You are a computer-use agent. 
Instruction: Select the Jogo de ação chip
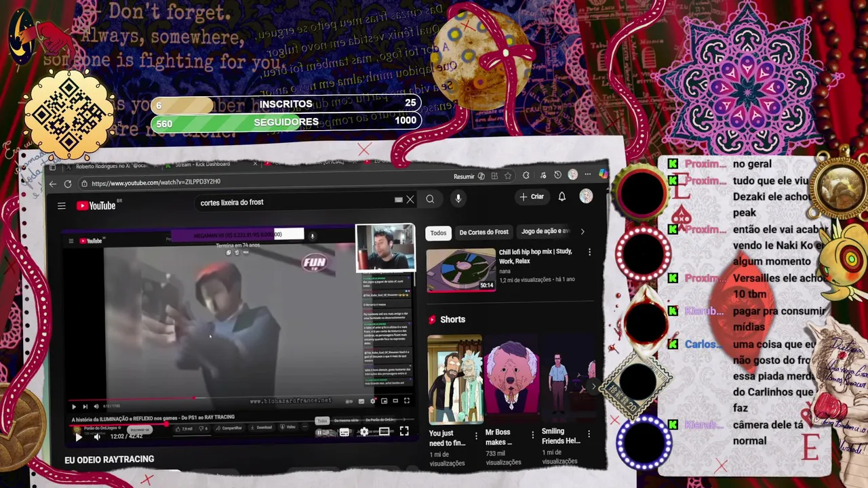[545, 231]
